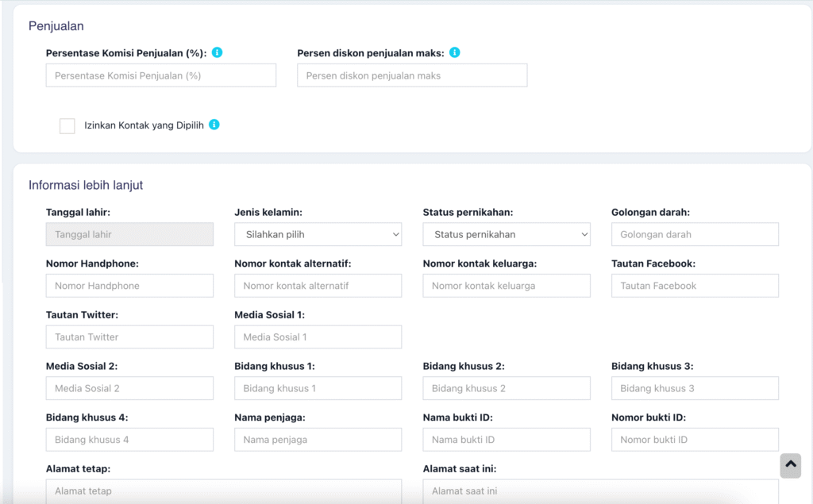Select the Tautan Facebook input box
The width and height of the screenshot is (813, 504).
pyautogui.click(x=695, y=286)
